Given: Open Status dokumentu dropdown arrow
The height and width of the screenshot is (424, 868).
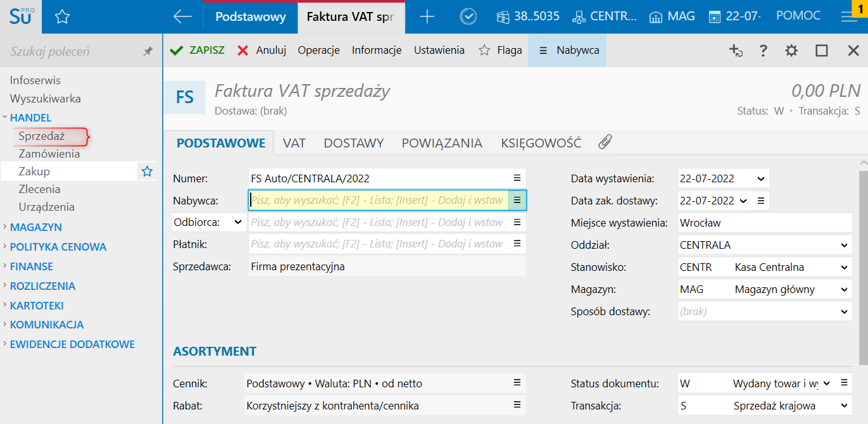Looking at the screenshot, I should tap(827, 382).
